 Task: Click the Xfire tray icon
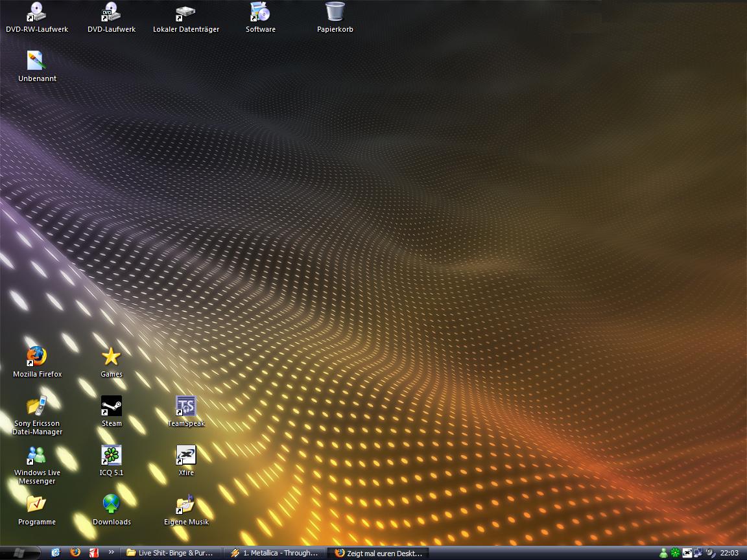(687, 553)
